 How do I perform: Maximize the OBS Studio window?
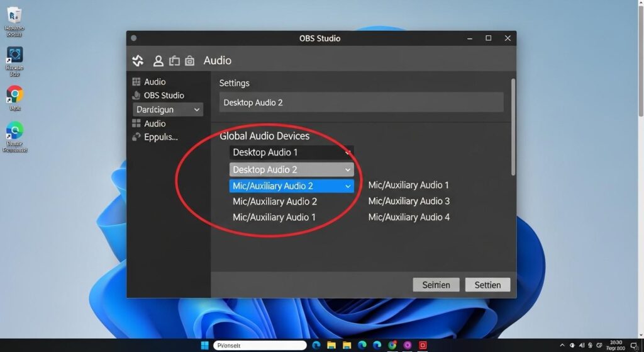[x=488, y=38]
